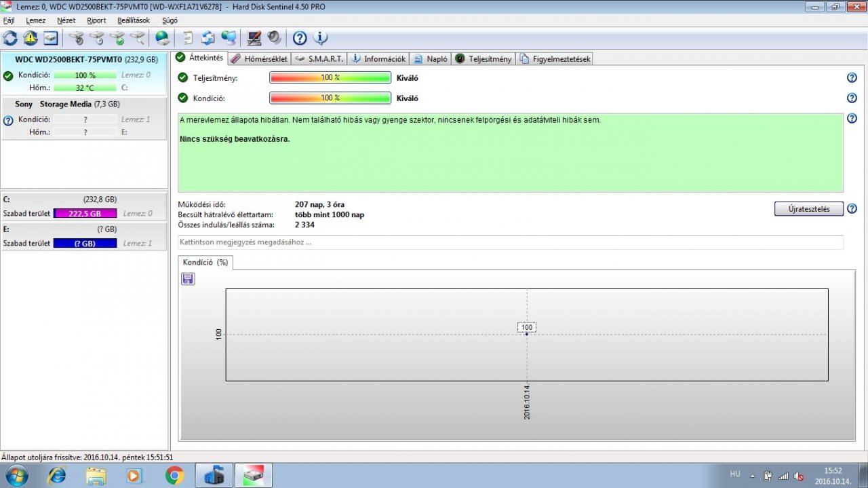Click the disk with green checkmark icon
Image resolution: width=868 pixels, height=488 pixels.
click(x=117, y=38)
